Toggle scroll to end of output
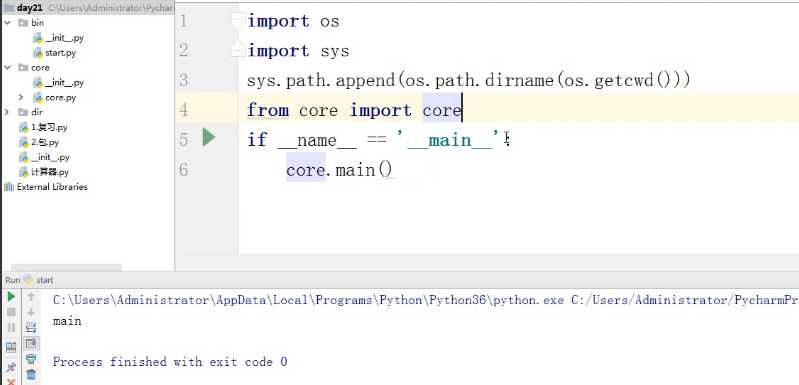 (31, 343)
